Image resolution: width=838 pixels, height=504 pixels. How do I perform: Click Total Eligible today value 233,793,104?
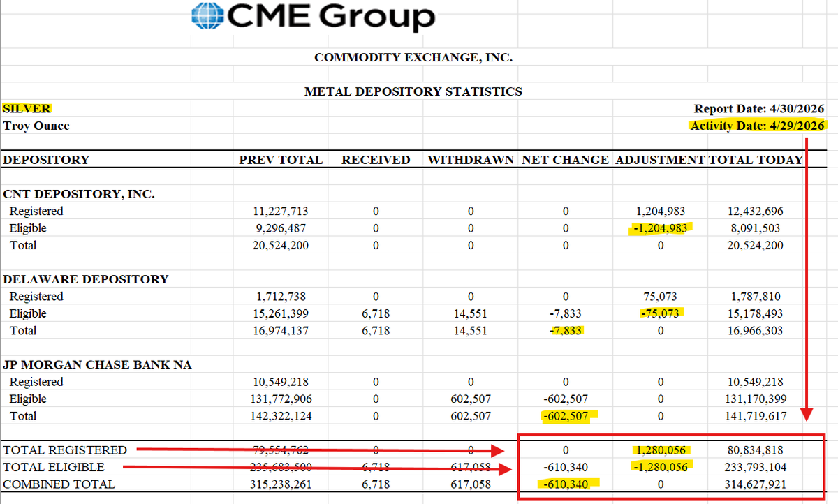tap(755, 467)
